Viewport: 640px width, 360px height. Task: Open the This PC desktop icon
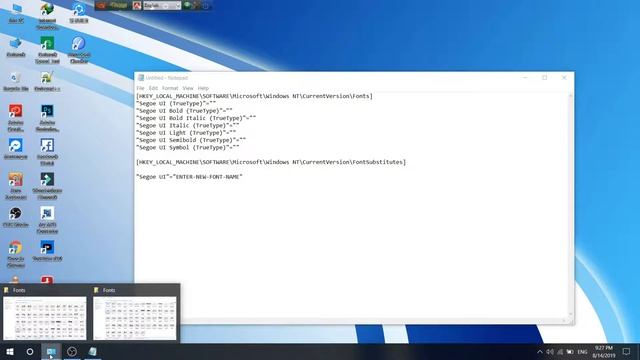(16, 13)
